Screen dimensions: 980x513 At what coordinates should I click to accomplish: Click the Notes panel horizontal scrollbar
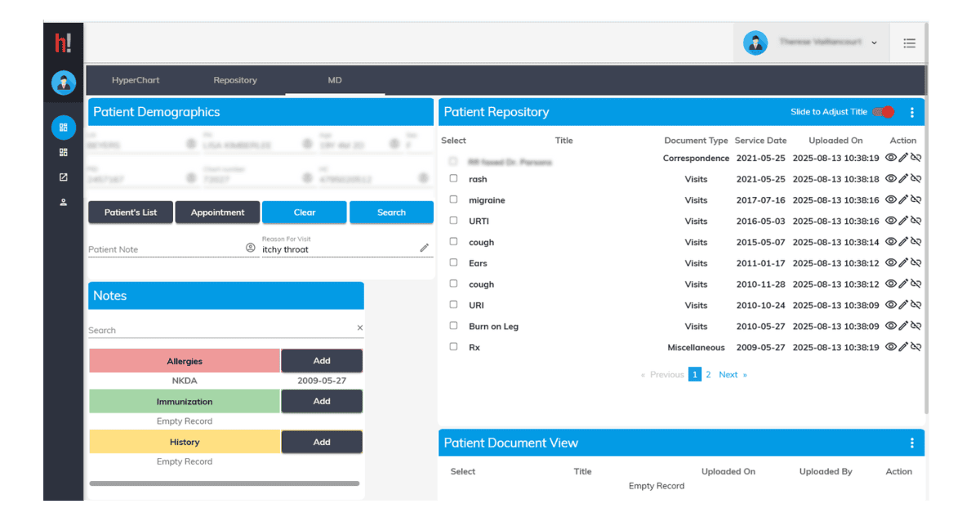(x=225, y=484)
